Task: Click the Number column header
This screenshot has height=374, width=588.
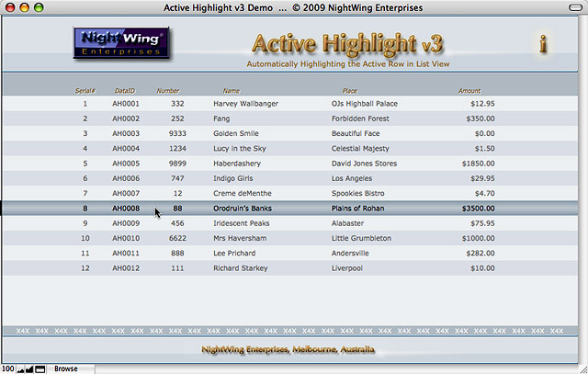Action: 167,91
